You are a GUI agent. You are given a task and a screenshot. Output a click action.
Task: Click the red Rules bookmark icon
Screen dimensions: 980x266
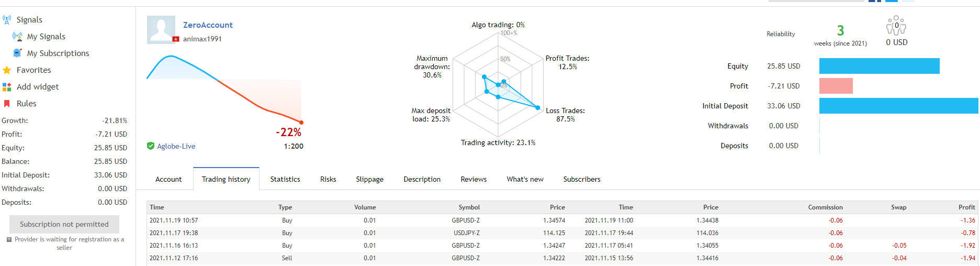tap(7, 104)
